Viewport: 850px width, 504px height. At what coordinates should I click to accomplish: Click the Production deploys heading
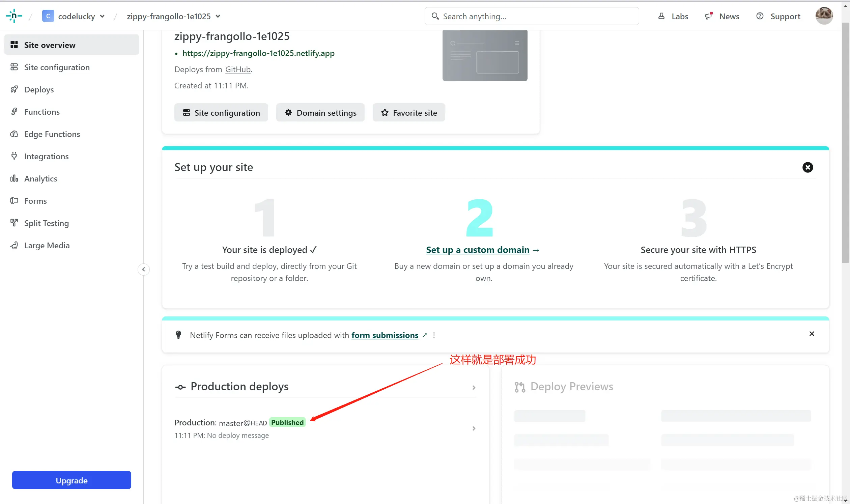(x=239, y=387)
